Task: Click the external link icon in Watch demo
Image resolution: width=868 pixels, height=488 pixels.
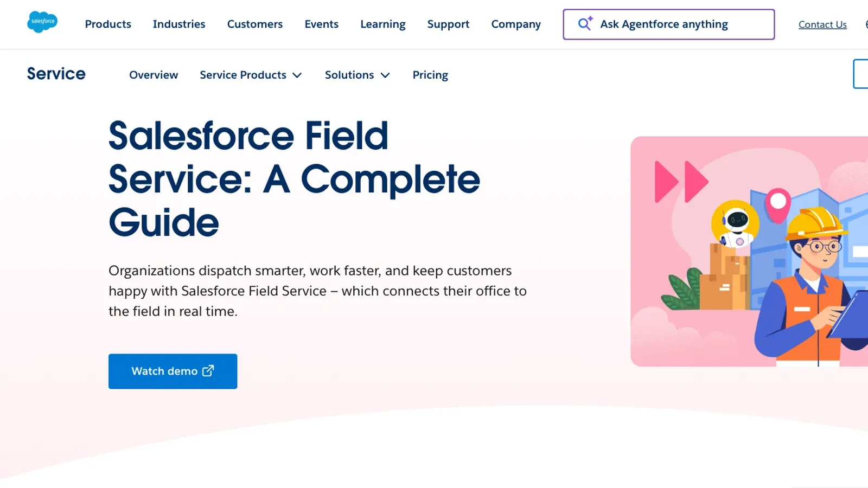Action: (208, 371)
